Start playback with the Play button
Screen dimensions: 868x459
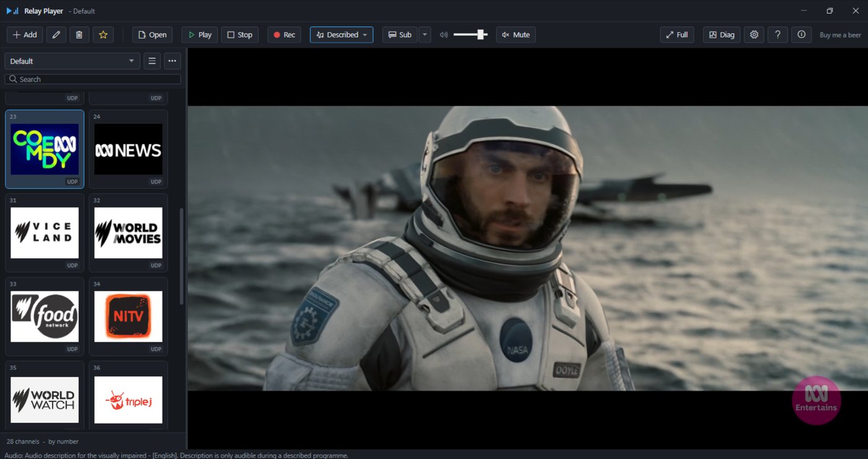(200, 35)
